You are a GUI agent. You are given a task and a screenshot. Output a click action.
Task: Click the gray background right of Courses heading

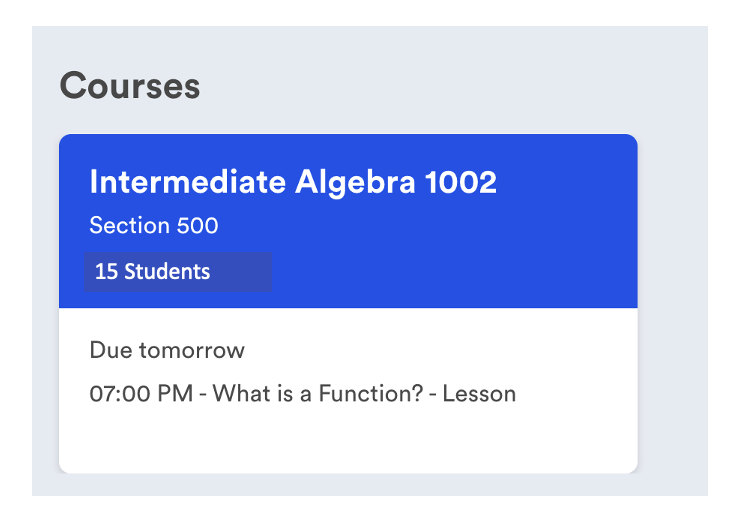pos(450,86)
